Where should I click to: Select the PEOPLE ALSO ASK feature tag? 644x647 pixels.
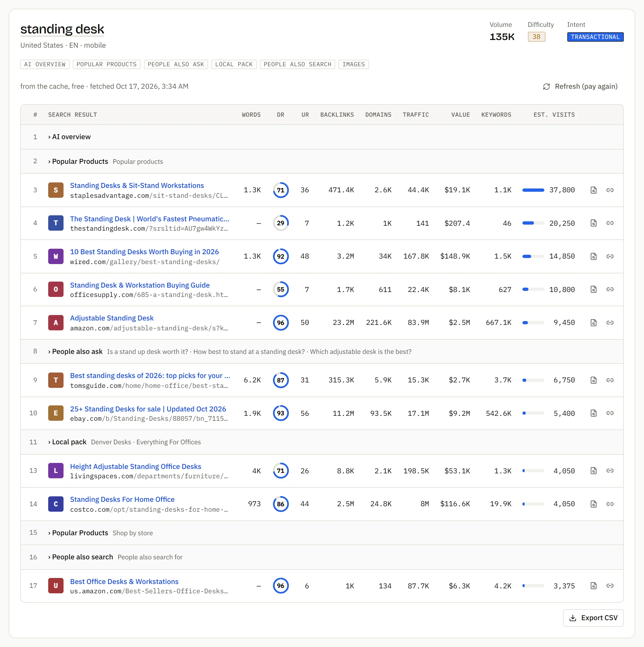coord(176,64)
